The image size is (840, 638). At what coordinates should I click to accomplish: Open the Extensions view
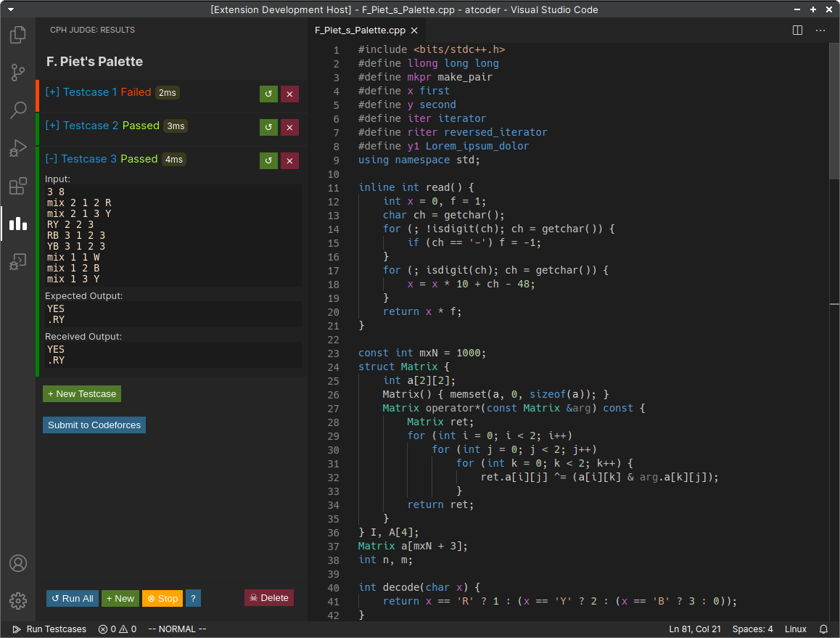pos(17,186)
